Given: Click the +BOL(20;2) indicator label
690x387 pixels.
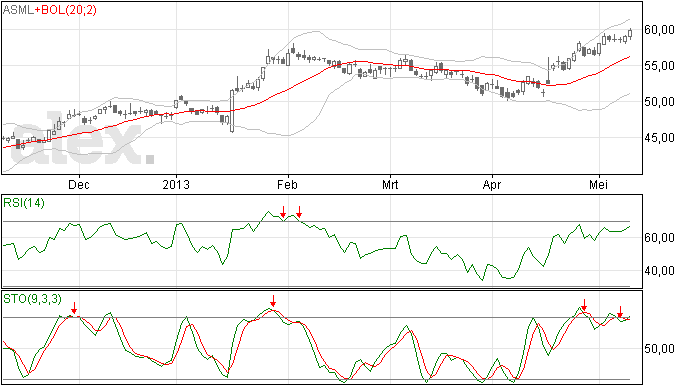Looking at the screenshot, I should [x=65, y=10].
